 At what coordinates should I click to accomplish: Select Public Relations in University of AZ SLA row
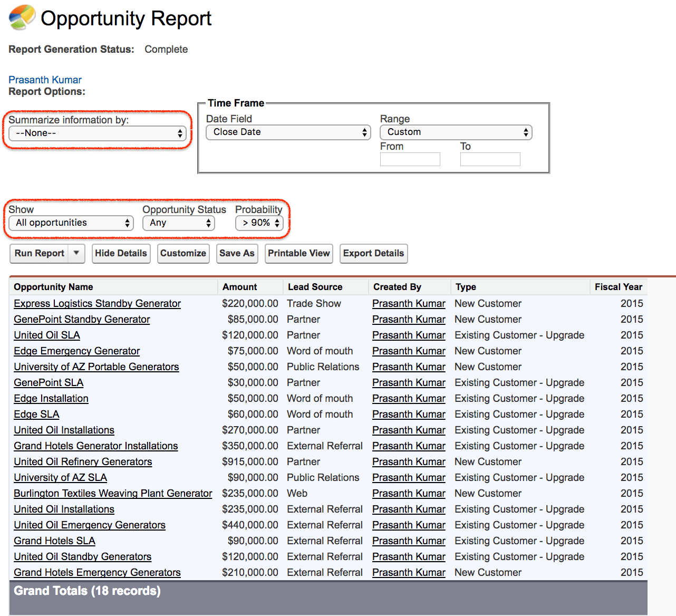(323, 477)
